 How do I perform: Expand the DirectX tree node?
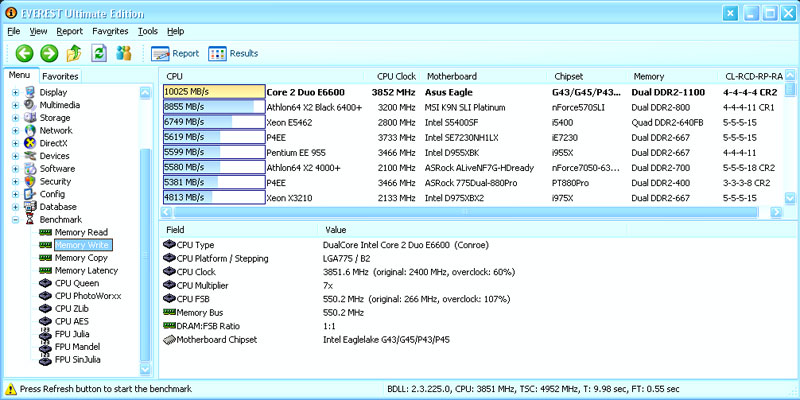[15, 143]
